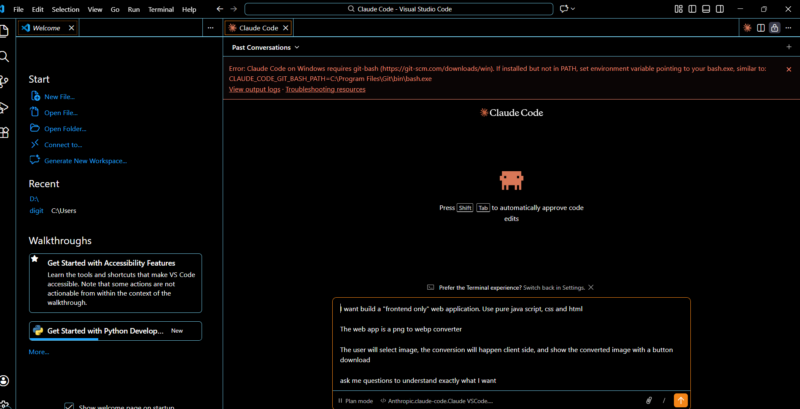Expand the Past Conversations dropdown
The height and width of the screenshot is (409, 800).
coord(266,47)
